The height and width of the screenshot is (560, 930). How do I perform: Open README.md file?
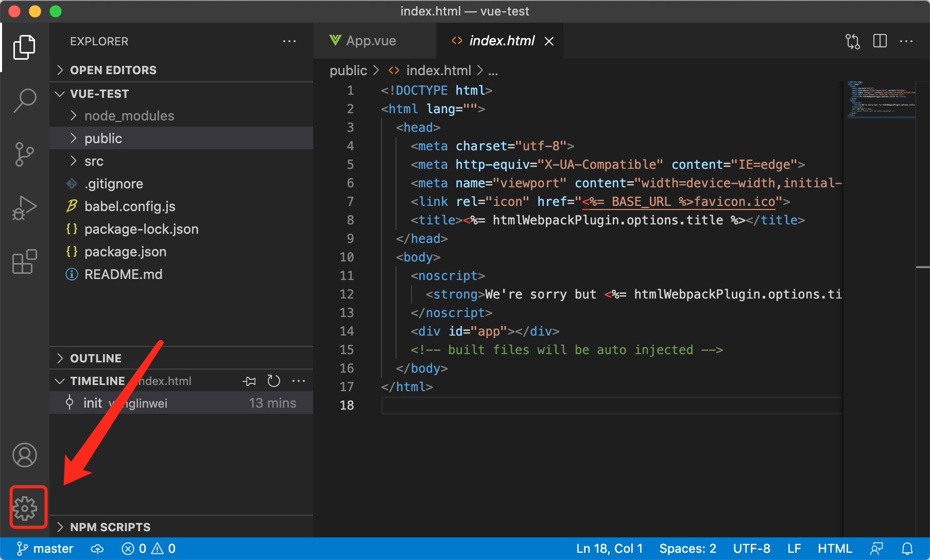pos(181,274)
